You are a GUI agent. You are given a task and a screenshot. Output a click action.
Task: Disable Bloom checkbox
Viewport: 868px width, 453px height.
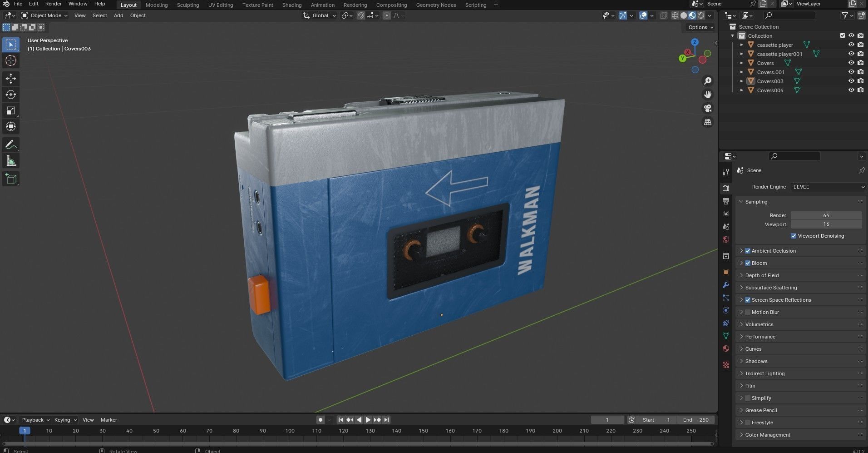[748, 263]
